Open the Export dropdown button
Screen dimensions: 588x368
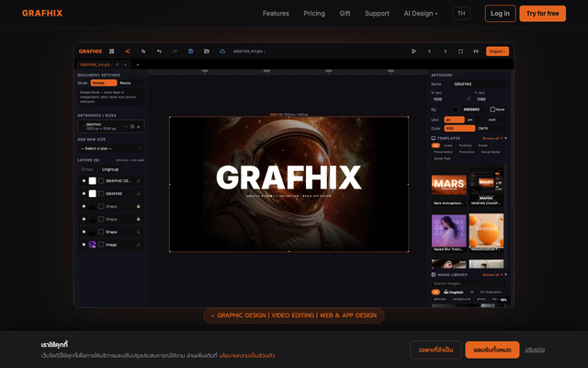[497, 52]
